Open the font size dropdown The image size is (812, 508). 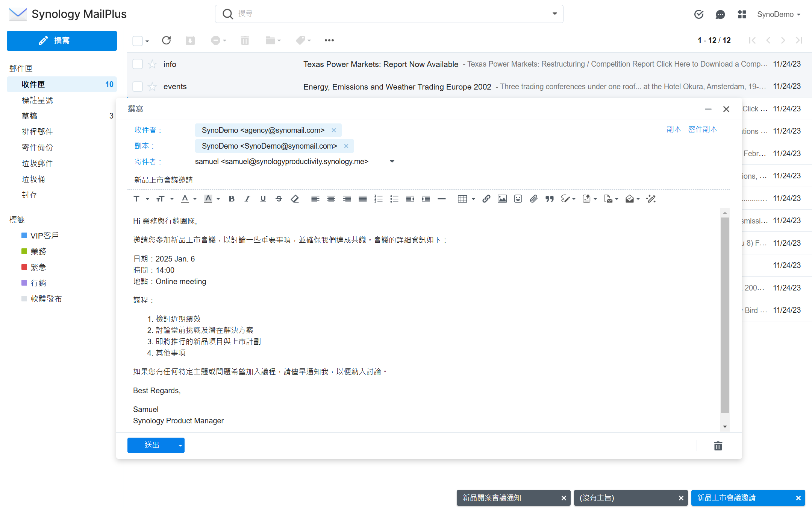tap(165, 199)
